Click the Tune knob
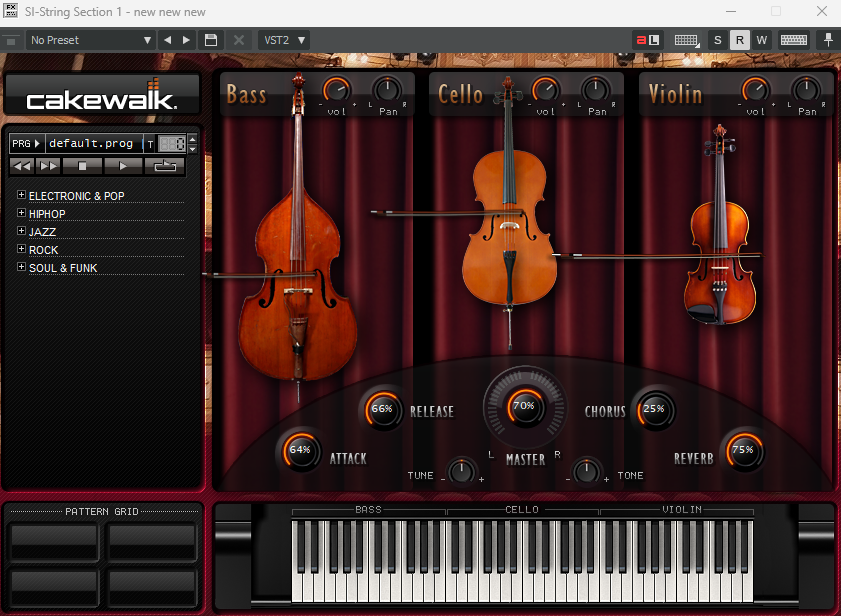Image resolution: width=841 pixels, height=616 pixels. (x=461, y=471)
